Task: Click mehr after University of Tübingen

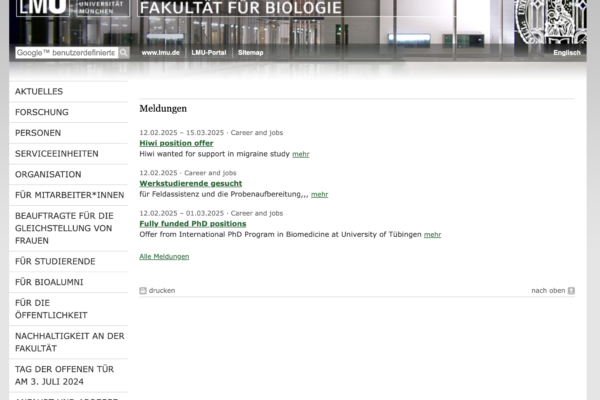Action: pos(432,235)
